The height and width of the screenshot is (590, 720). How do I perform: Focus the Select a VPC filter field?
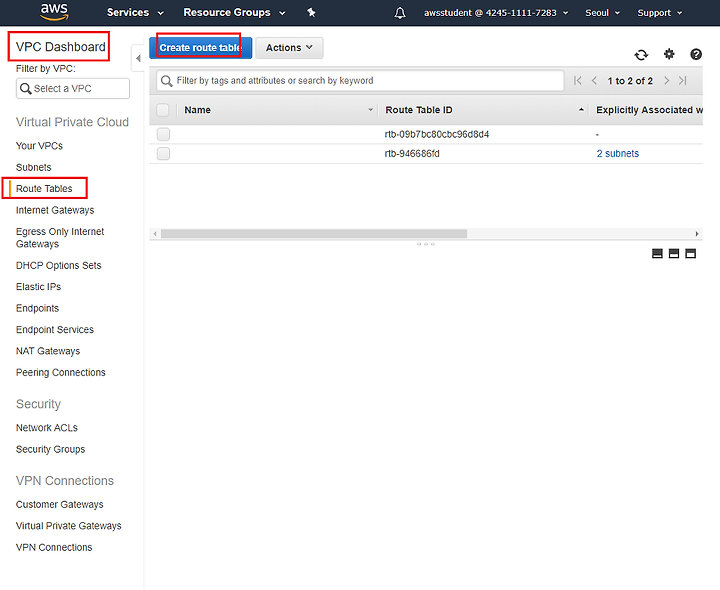tap(73, 89)
